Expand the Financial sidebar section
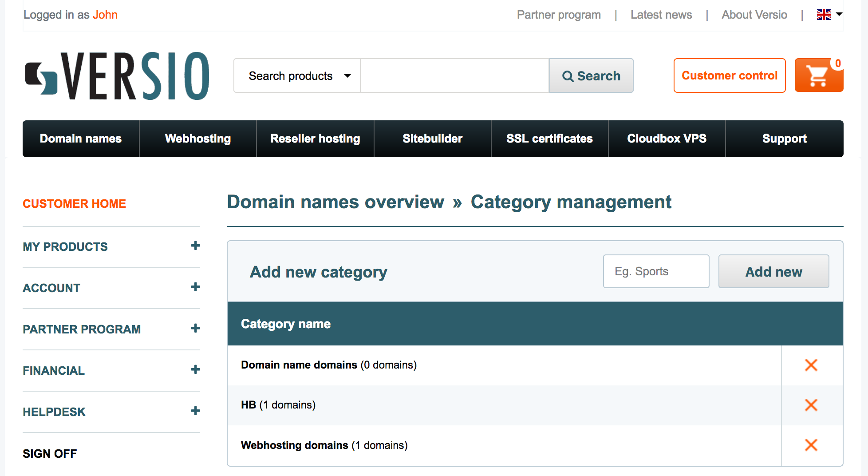 click(x=195, y=370)
